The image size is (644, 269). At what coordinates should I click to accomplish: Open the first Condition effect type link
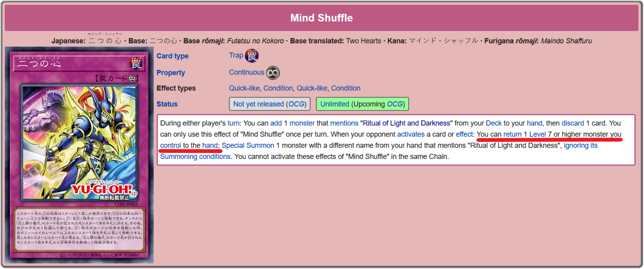tap(278, 88)
